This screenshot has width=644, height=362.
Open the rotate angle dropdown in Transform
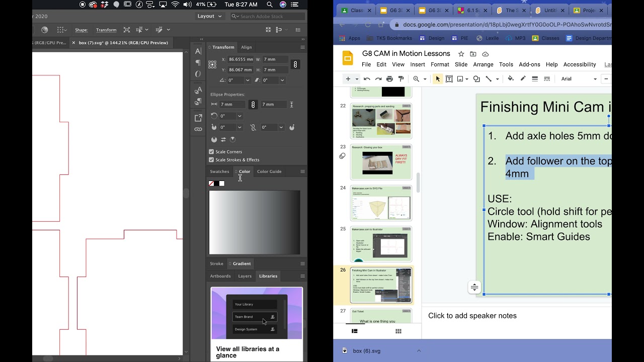click(x=248, y=80)
